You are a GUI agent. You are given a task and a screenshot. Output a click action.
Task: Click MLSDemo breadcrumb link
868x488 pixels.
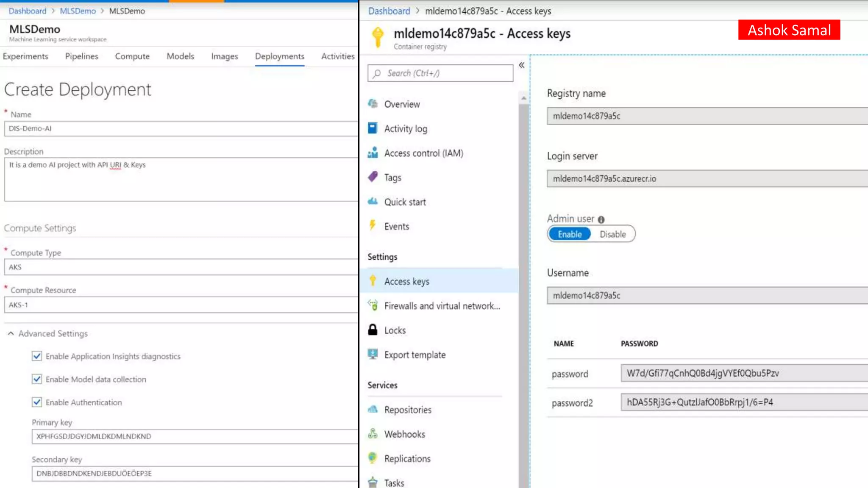tap(78, 11)
